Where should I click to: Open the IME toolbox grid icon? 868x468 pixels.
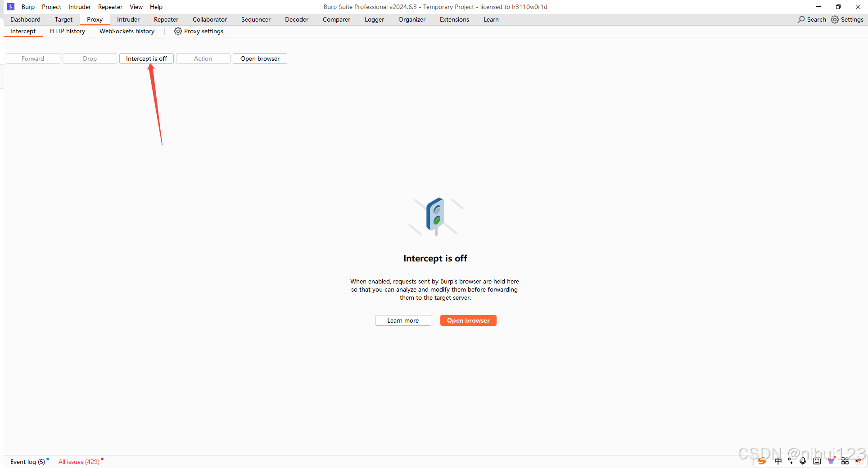click(x=845, y=461)
